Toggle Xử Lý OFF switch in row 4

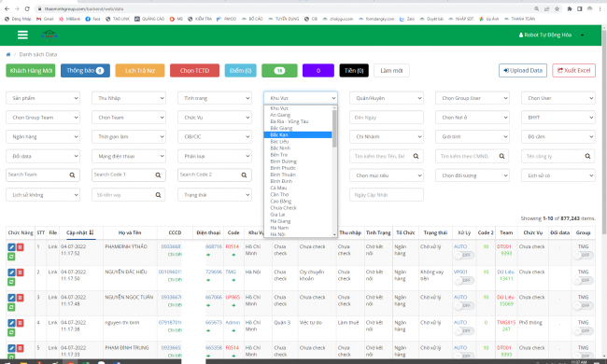pos(464,331)
